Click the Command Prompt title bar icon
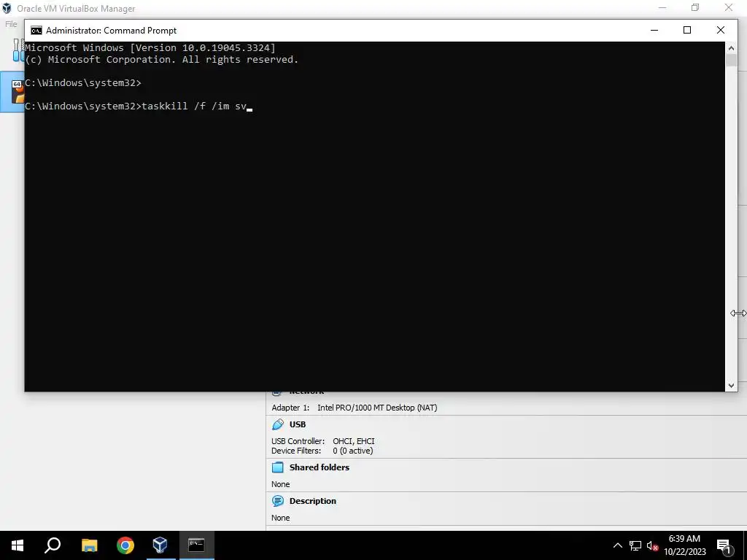Screen dimensions: 747x560 pos(36,31)
